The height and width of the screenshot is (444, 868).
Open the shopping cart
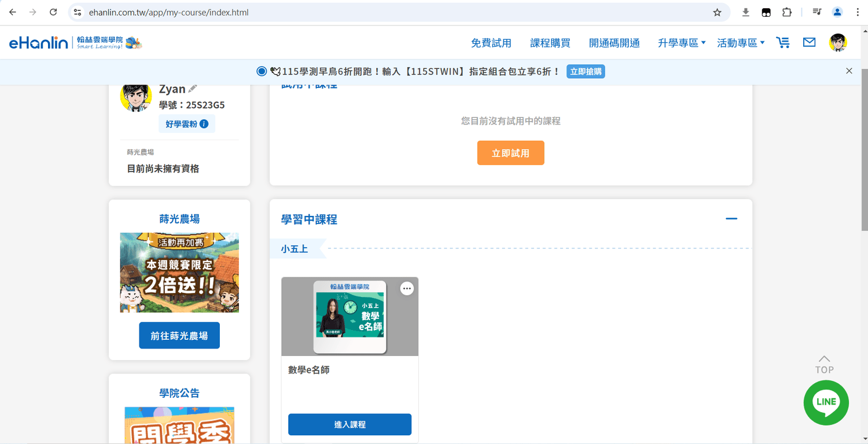coord(783,42)
